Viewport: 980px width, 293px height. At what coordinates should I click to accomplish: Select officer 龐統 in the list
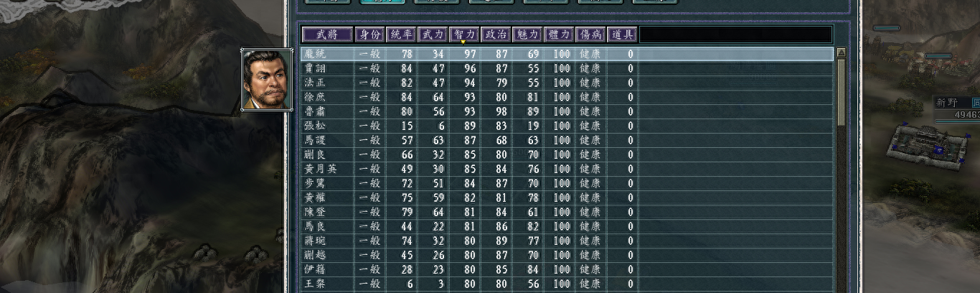pos(567,54)
